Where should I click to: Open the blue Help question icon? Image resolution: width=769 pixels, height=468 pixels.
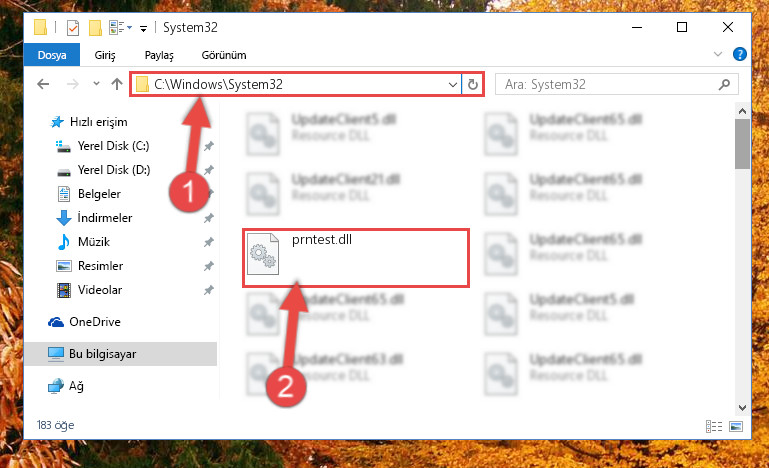(x=739, y=54)
